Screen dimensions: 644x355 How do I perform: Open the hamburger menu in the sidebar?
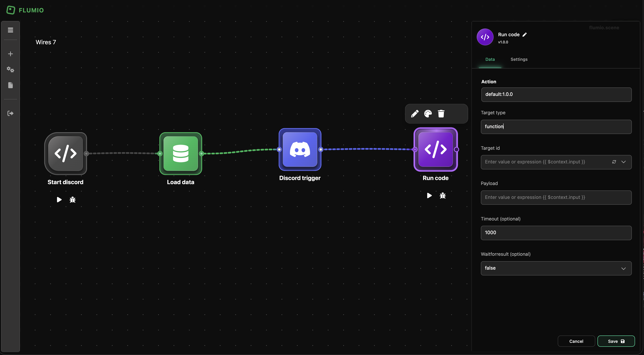10,30
